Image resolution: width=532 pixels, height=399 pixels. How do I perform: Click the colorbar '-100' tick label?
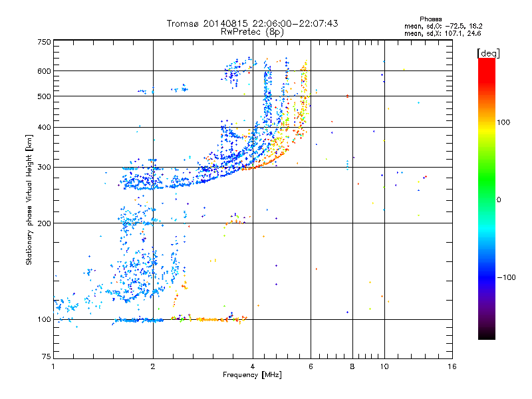click(507, 277)
